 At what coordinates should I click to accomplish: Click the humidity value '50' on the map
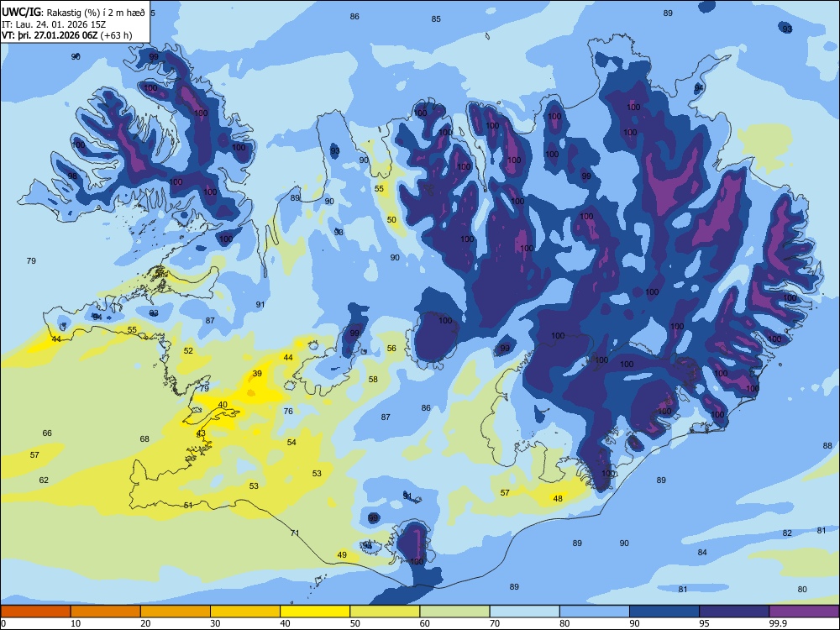point(391,220)
